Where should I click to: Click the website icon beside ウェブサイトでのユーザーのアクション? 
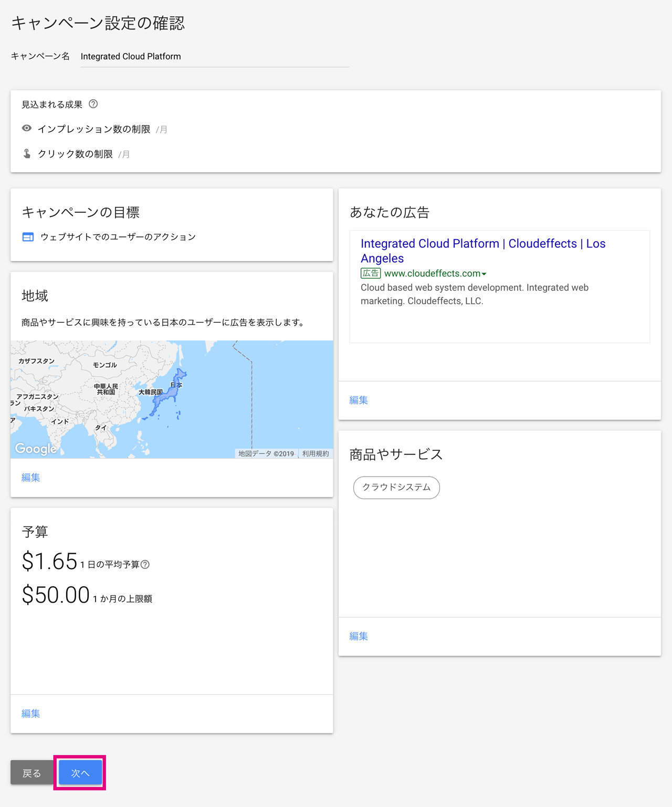point(28,237)
